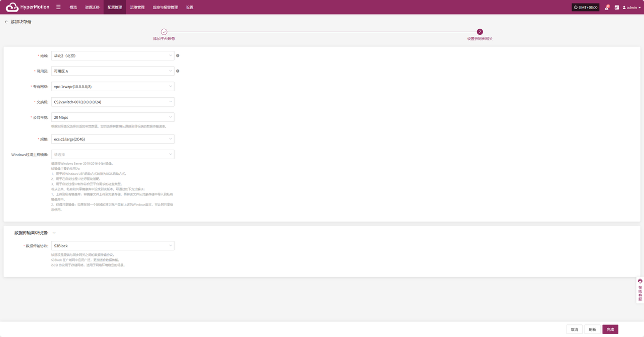The image size is (644, 337).
Task: Click the HyperMotion cloud logo
Action: point(12,8)
